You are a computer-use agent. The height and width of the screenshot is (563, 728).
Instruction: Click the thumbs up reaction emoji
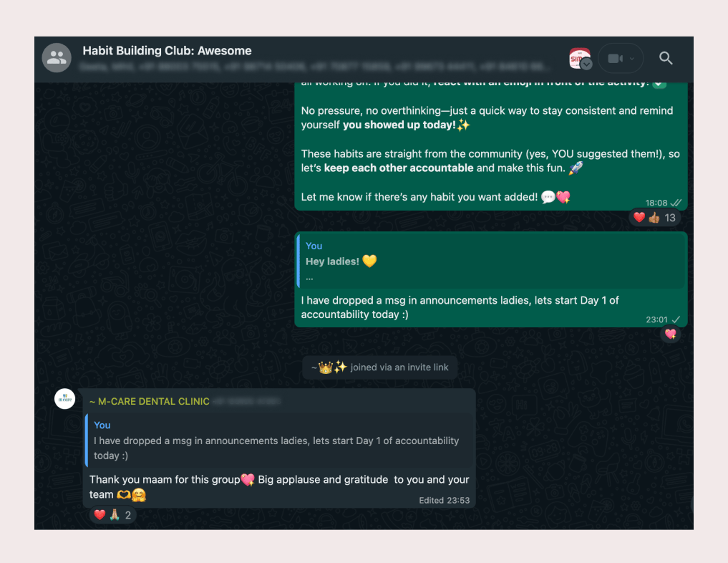[654, 218]
